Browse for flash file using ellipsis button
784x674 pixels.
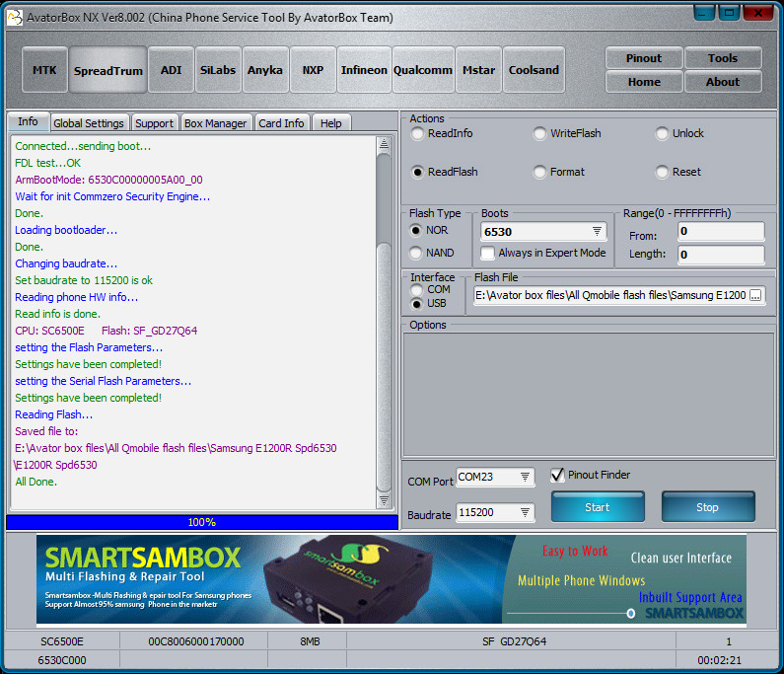pos(755,295)
